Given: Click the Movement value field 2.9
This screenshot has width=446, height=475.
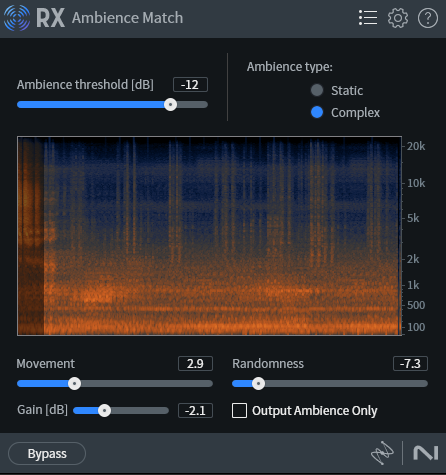Looking at the screenshot, I should (x=195, y=363).
